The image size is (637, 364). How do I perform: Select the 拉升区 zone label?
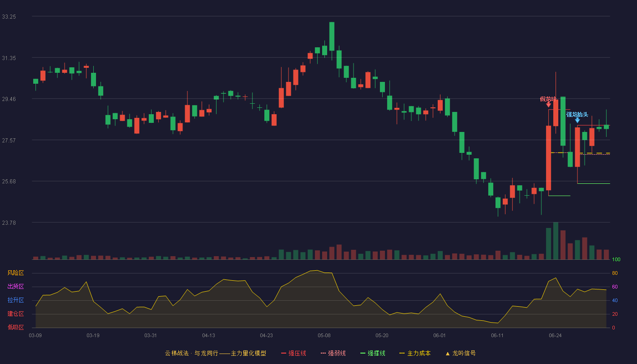pyautogui.click(x=15, y=300)
